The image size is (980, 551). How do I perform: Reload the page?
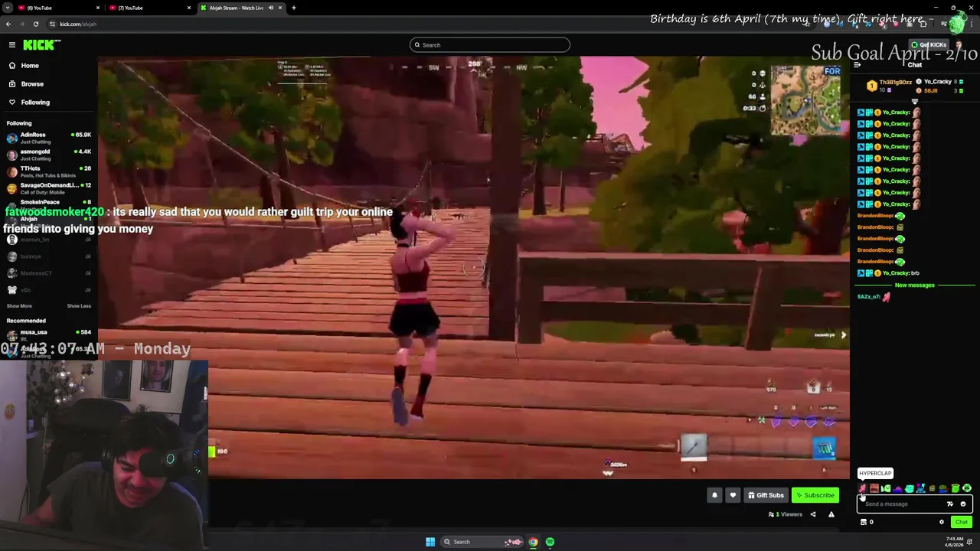pyautogui.click(x=35, y=24)
